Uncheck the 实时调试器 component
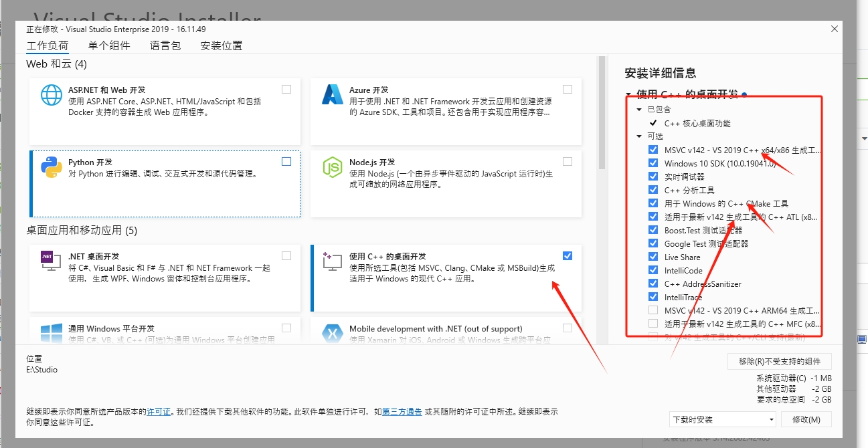Viewport: 868px width, 448px height. point(653,177)
